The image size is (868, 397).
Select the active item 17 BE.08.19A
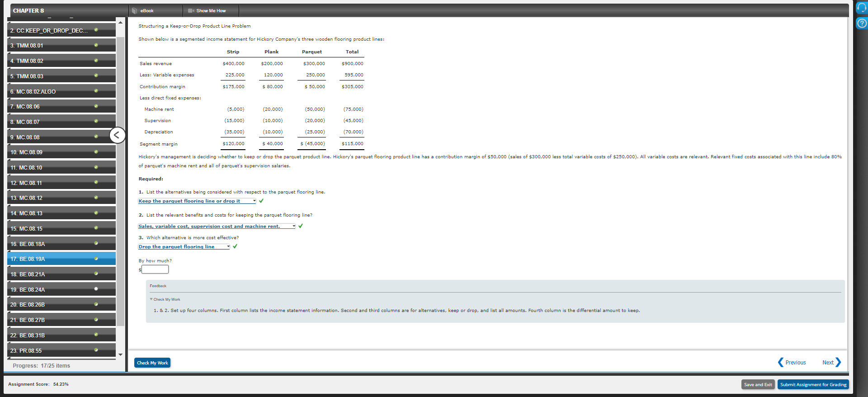tap(61, 259)
